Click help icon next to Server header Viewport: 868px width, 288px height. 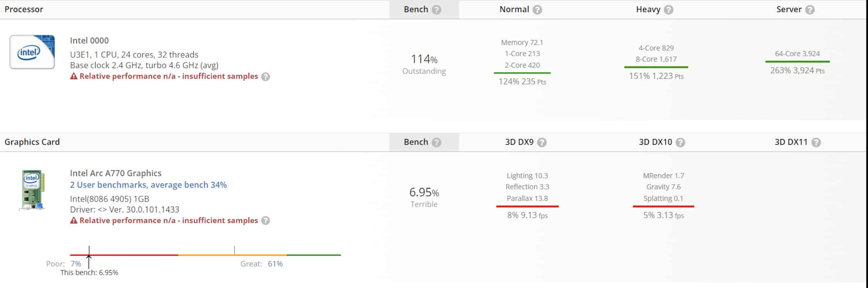pos(810,10)
